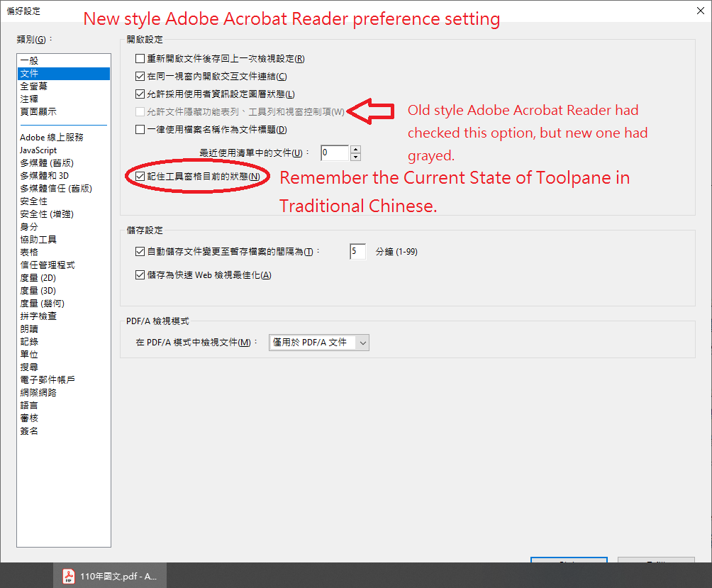Select the 全螢幕 category

(32, 86)
